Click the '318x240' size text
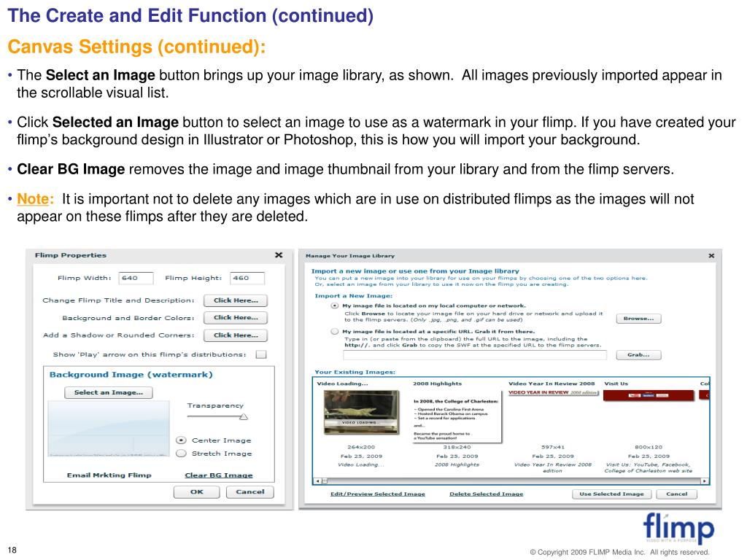This screenshot has width=747, height=560. pos(457,447)
